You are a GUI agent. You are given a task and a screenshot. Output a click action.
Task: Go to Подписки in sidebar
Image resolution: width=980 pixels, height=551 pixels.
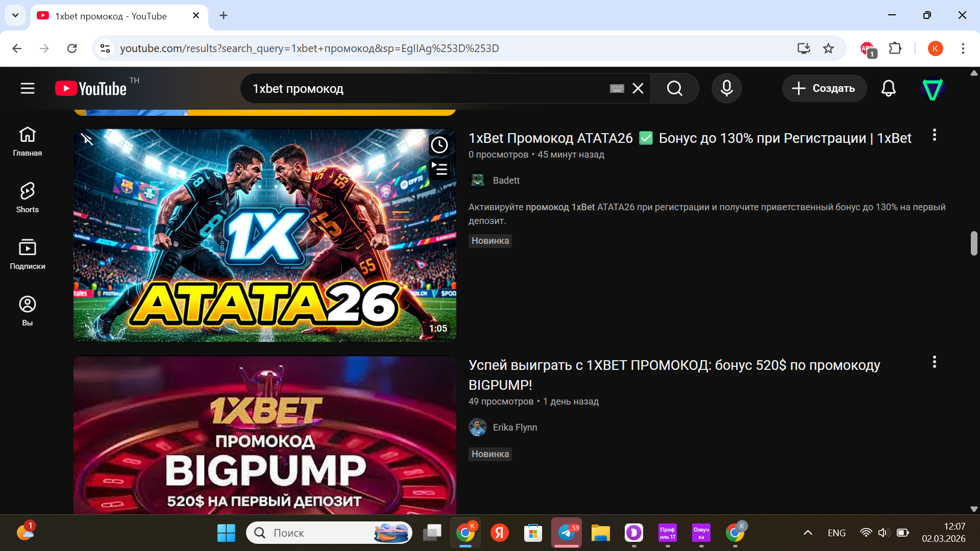pos(28,254)
